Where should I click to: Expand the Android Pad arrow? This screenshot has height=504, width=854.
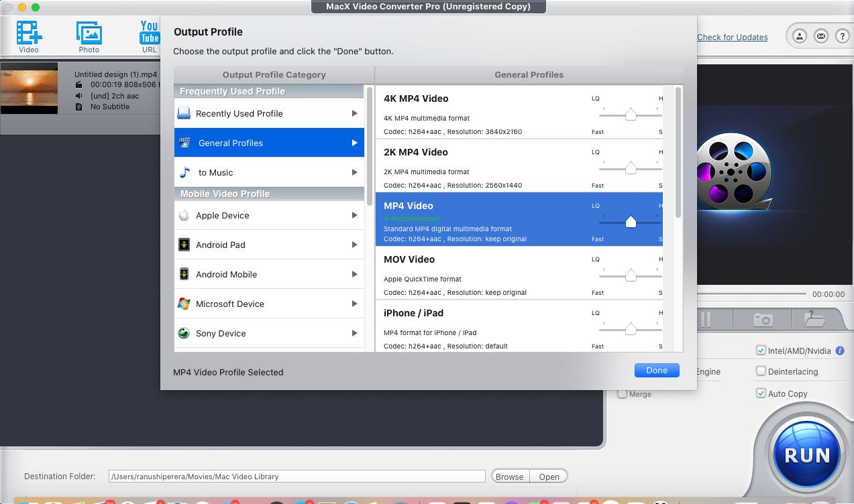(354, 245)
